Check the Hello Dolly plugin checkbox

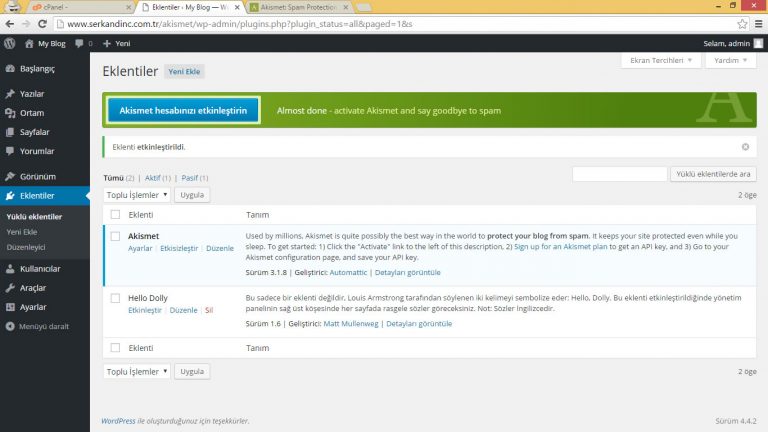point(115,298)
